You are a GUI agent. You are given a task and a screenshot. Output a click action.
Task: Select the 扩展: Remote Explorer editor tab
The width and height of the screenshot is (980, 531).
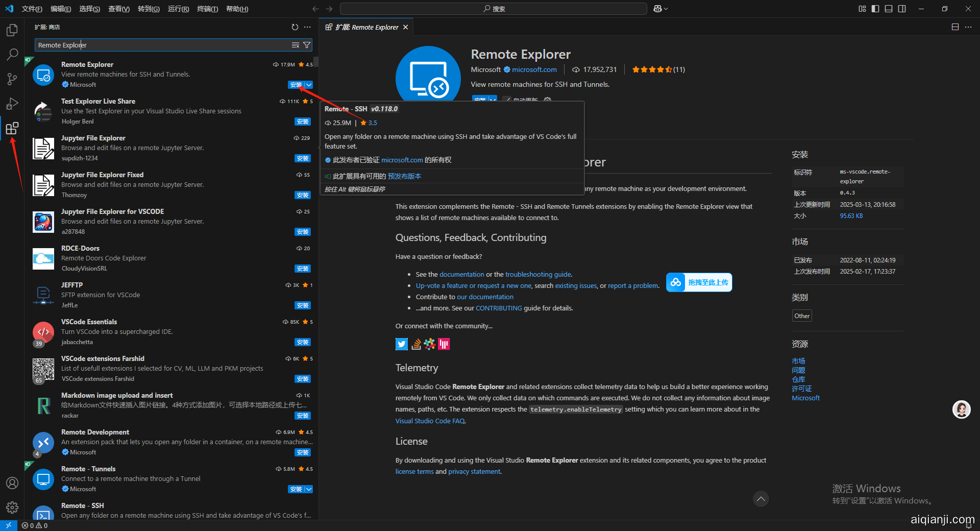366,27
